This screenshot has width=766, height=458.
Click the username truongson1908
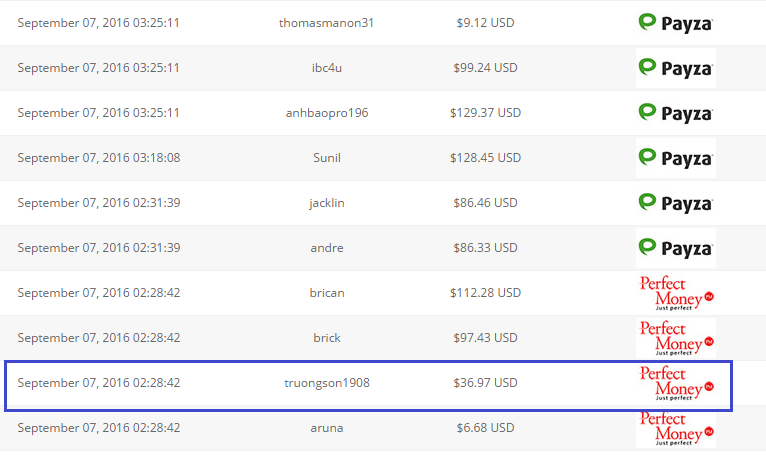[327, 383]
